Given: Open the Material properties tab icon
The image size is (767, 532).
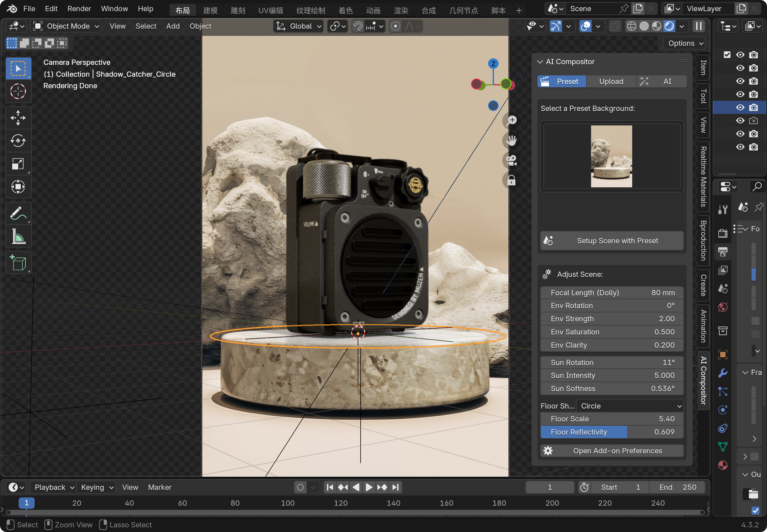Looking at the screenshot, I should tap(723, 465).
